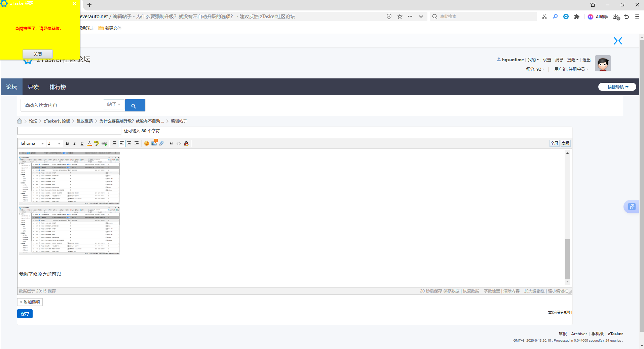
Task: Open the font color picker
Action: pyautogui.click(x=89, y=143)
